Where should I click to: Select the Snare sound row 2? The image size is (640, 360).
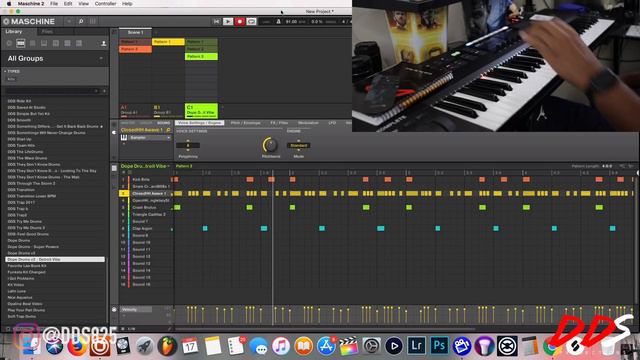coord(147,187)
